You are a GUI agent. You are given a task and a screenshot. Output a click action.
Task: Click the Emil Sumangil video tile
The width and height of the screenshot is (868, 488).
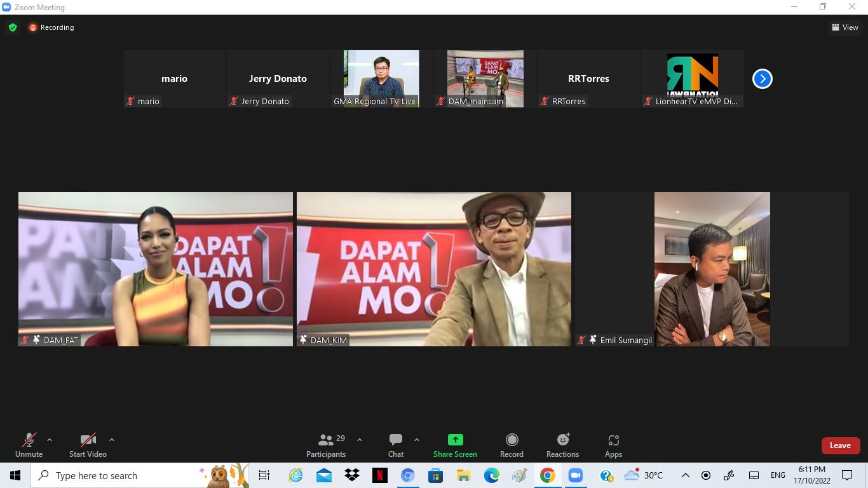coord(712,269)
